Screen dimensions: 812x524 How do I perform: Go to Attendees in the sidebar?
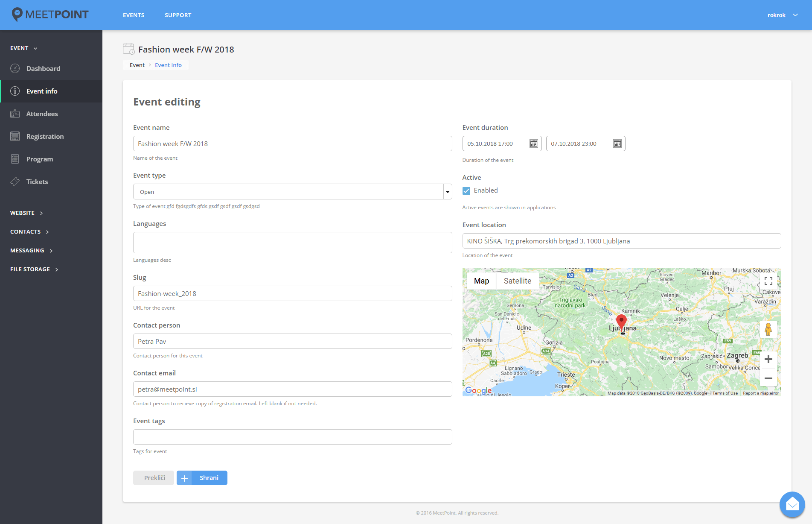coord(42,114)
